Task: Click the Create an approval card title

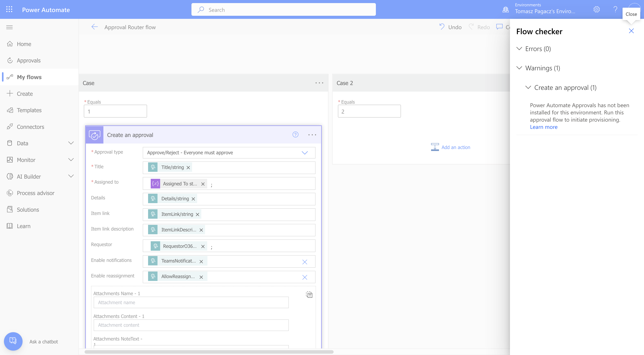Action: (x=130, y=135)
